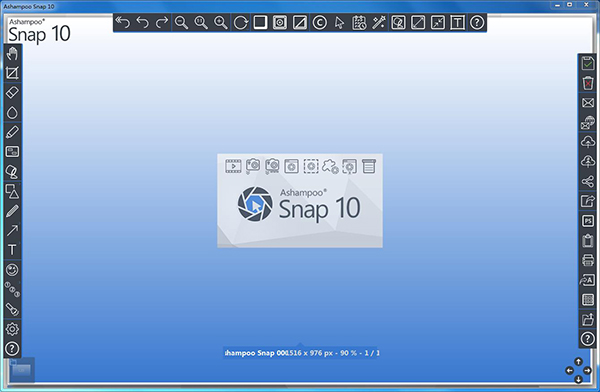The height and width of the screenshot is (392, 600).
Task: Click the left navigation arrow
Action: (x=569, y=370)
